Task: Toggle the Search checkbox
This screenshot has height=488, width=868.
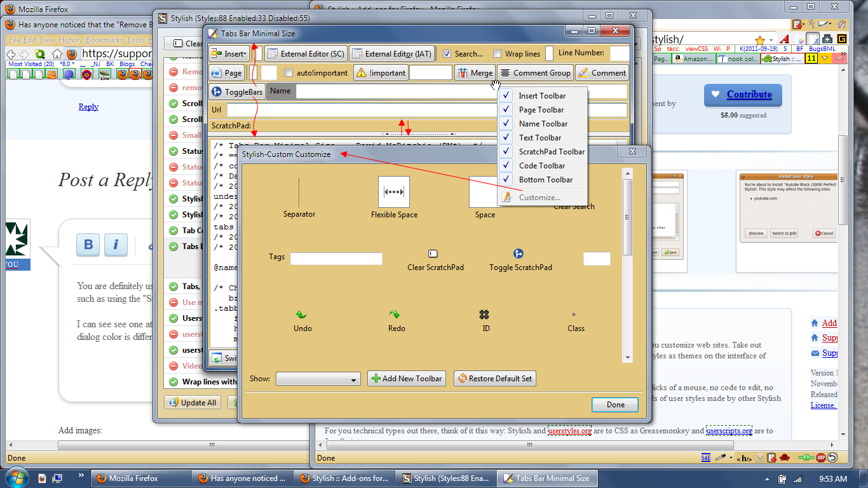Action: pyautogui.click(x=447, y=54)
